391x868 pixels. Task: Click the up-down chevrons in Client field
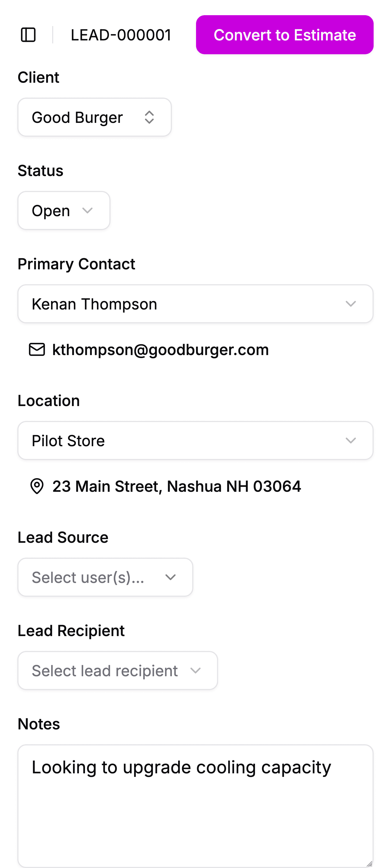(x=149, y=117)
